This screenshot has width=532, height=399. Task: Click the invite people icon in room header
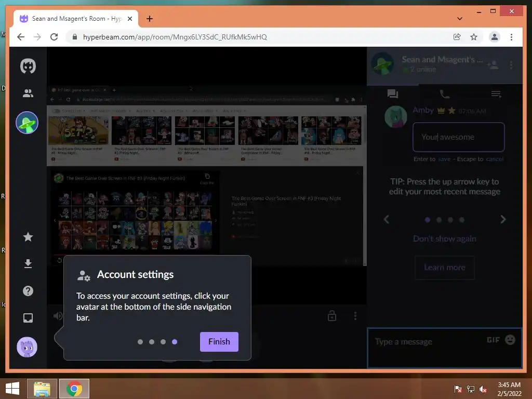coord(493,64)
